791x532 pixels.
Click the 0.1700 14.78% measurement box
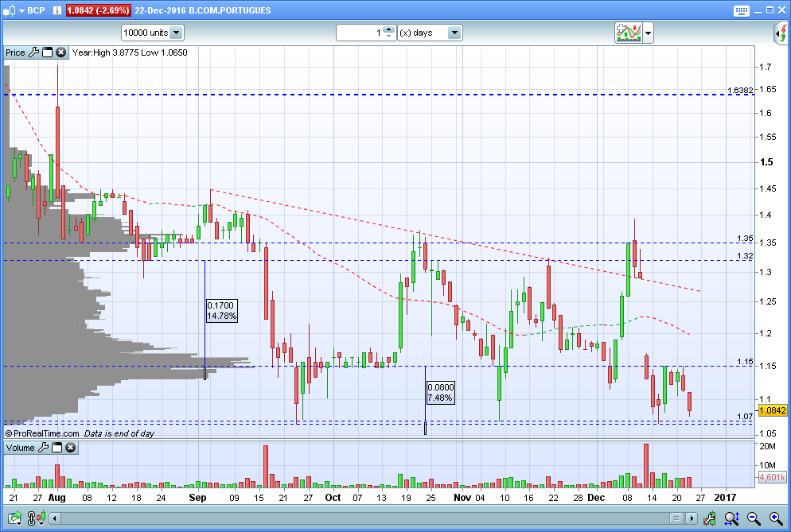(x=221, y=311)
